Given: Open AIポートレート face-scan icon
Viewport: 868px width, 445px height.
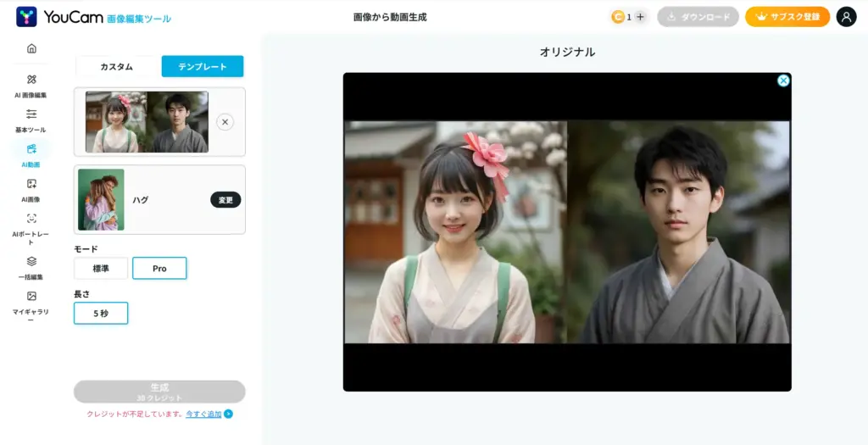Looking at the screenshot, I should (x=31, y=218).
